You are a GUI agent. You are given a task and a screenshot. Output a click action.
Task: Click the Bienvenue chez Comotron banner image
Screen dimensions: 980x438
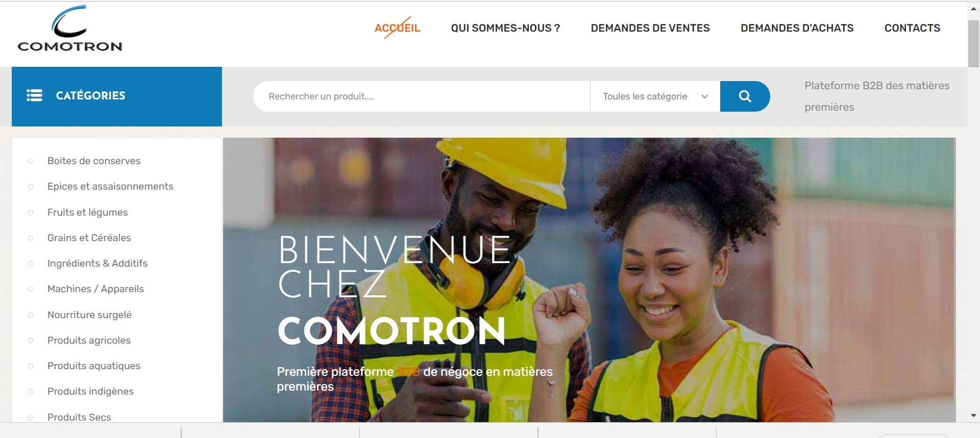click(x=589, y=279)
